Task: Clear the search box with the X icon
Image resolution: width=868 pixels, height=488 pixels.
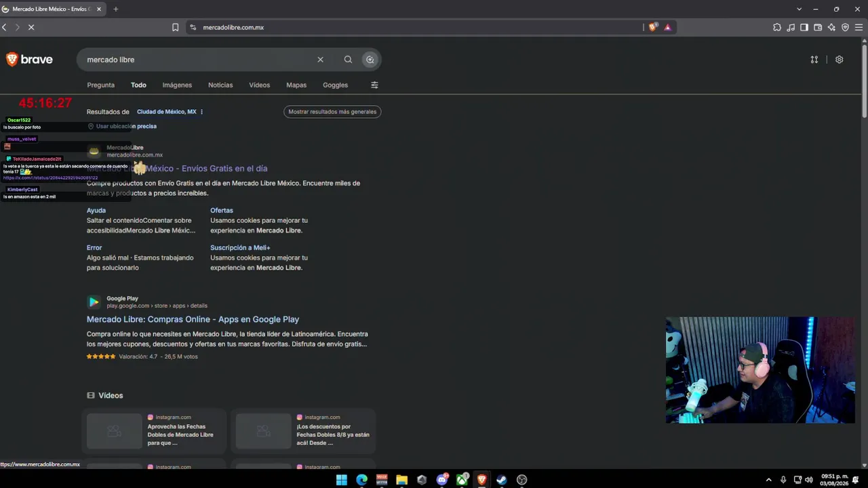Action: coord(320,60)
